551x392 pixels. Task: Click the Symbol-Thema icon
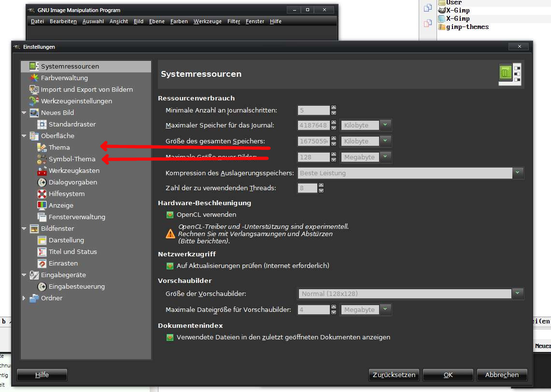(42, 159)
